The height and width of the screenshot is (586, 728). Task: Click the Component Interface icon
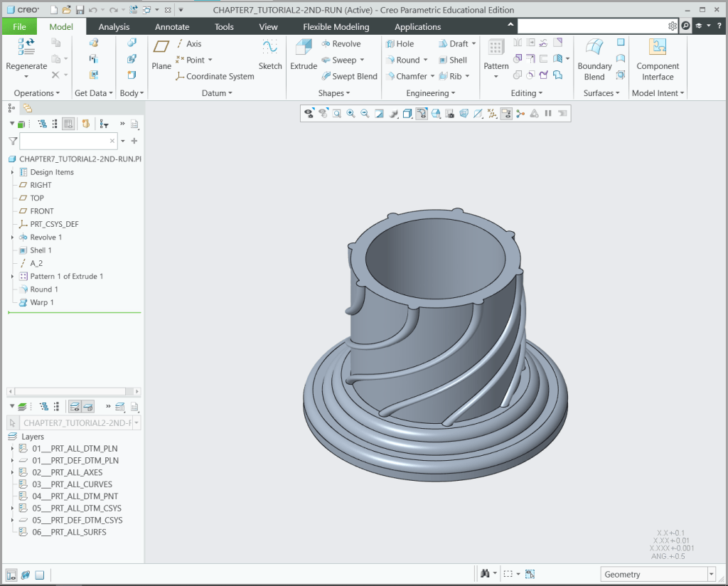658,46
